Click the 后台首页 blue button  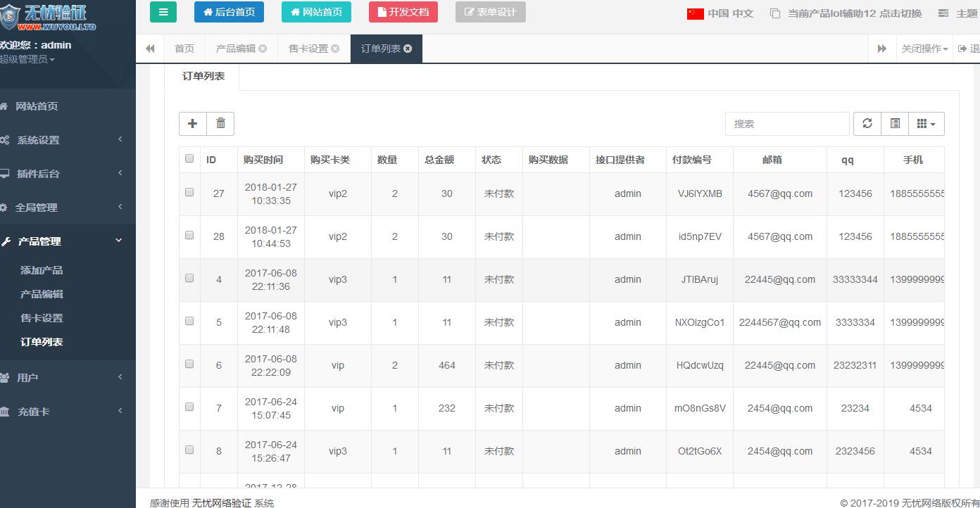[x=229, y=12]
